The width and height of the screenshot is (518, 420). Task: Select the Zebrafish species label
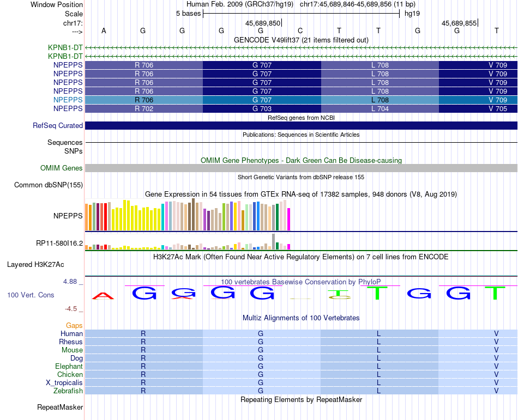tap(68, 391)
